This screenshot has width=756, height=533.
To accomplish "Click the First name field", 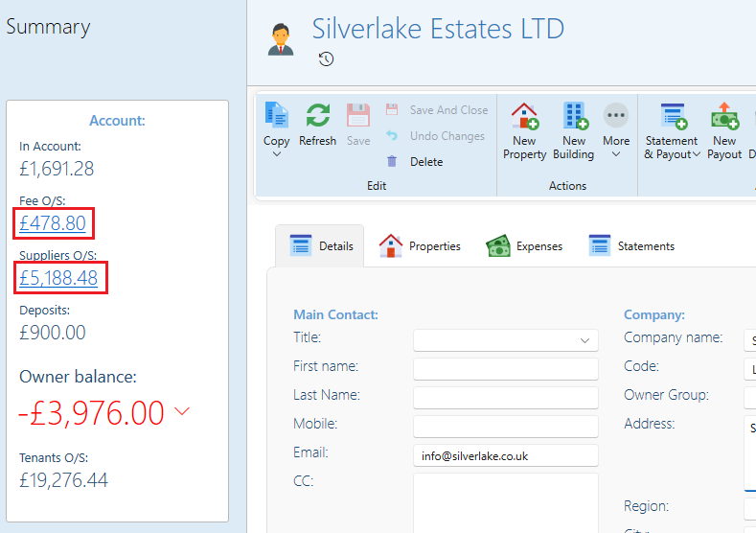I will (506, 369).
